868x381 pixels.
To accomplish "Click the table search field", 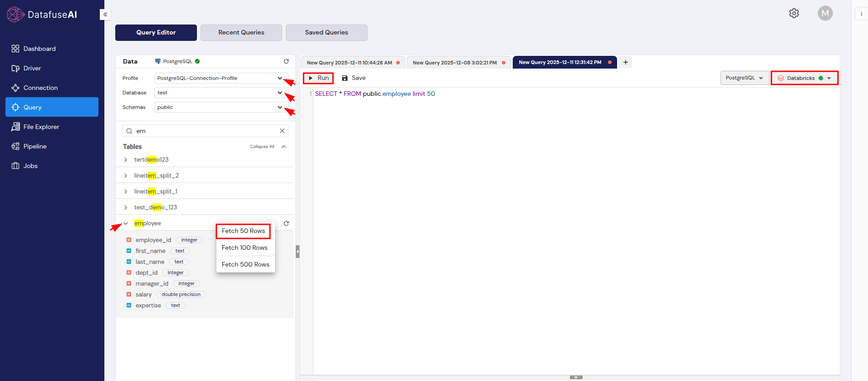I will 206,131.
